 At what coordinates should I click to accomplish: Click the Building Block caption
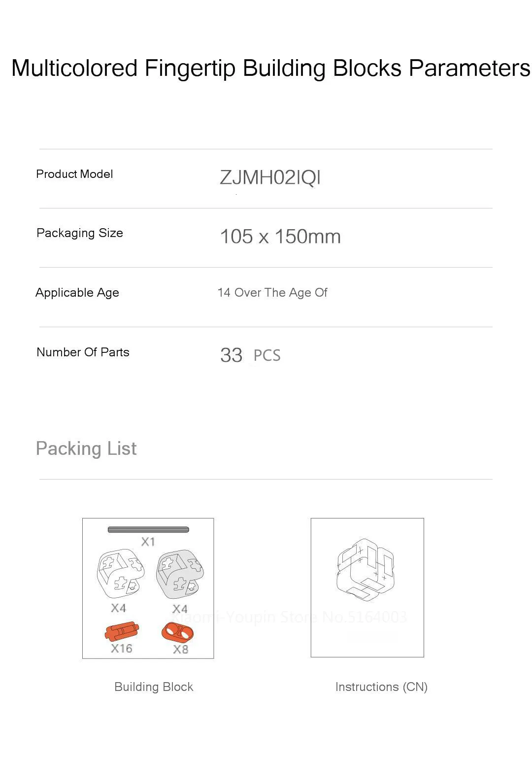point(154,687)
